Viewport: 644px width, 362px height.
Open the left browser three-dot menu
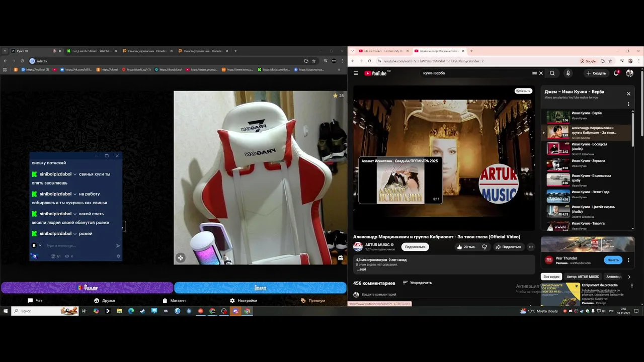click(342, 61)
